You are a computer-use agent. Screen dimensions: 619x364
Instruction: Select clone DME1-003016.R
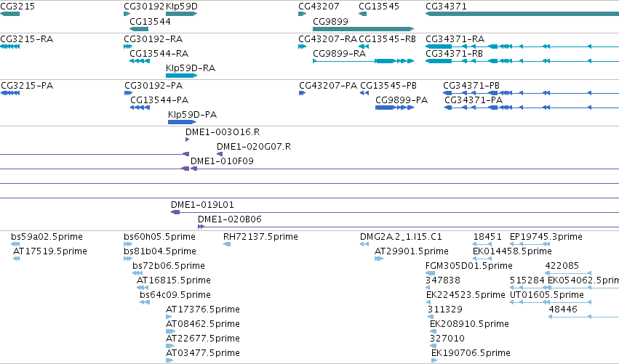(223, 132)
